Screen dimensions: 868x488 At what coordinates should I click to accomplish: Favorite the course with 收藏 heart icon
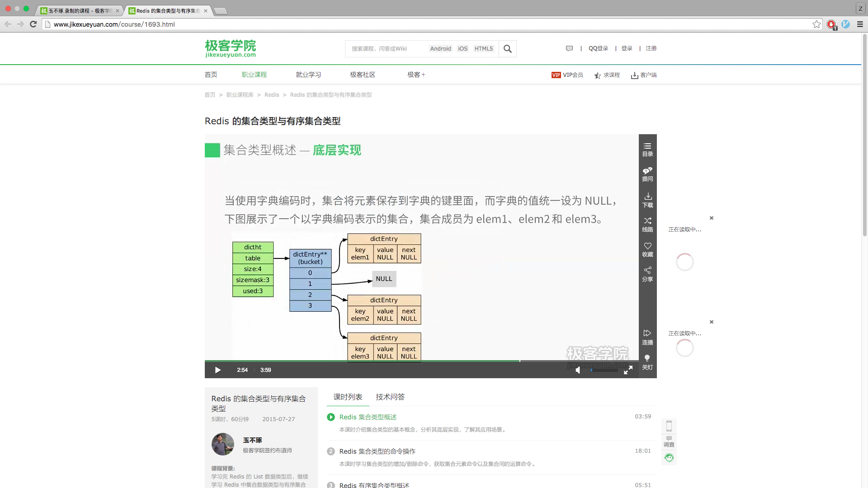click(647, 249)
